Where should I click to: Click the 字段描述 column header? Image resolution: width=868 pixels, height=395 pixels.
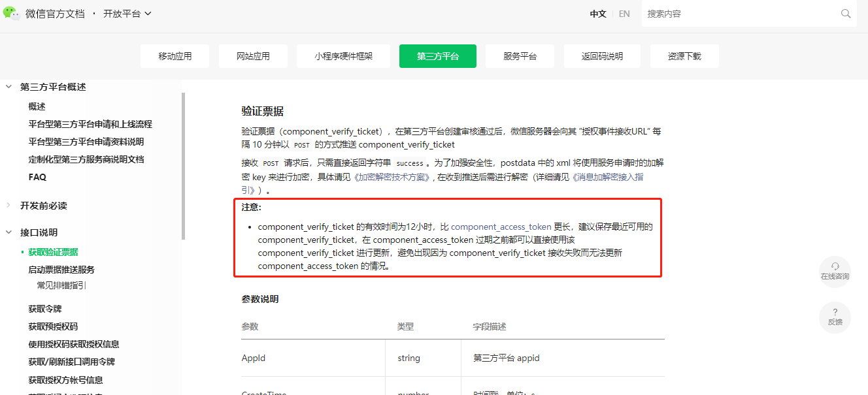[x=490, y=326]
